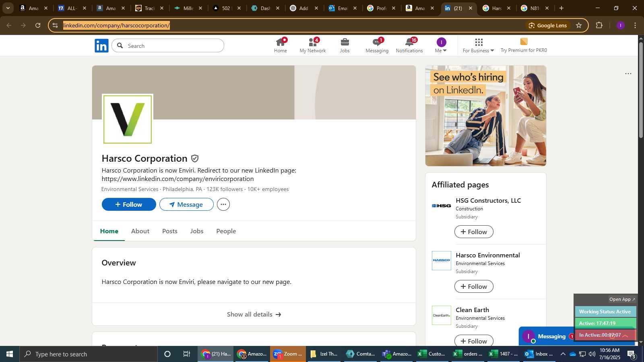View site information icon in address bar
644x362 pixels.
pyautogui.click(x=55, y=25)
